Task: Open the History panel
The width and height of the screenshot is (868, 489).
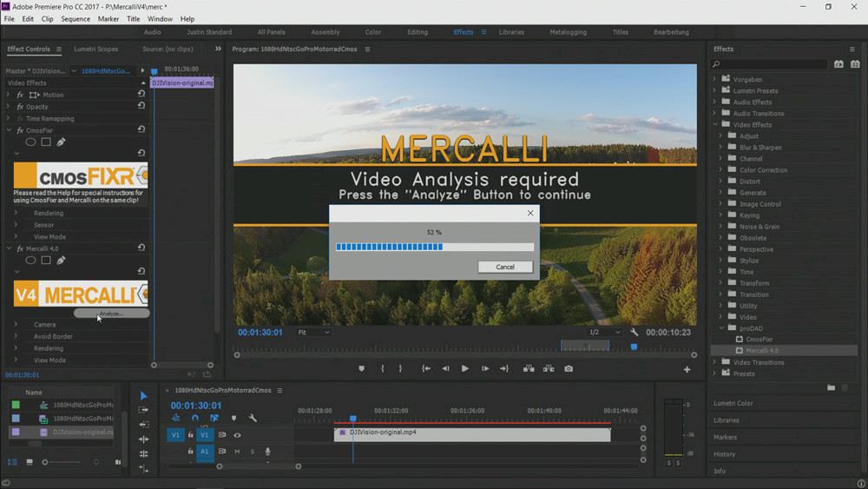Action: coord(724,454)
